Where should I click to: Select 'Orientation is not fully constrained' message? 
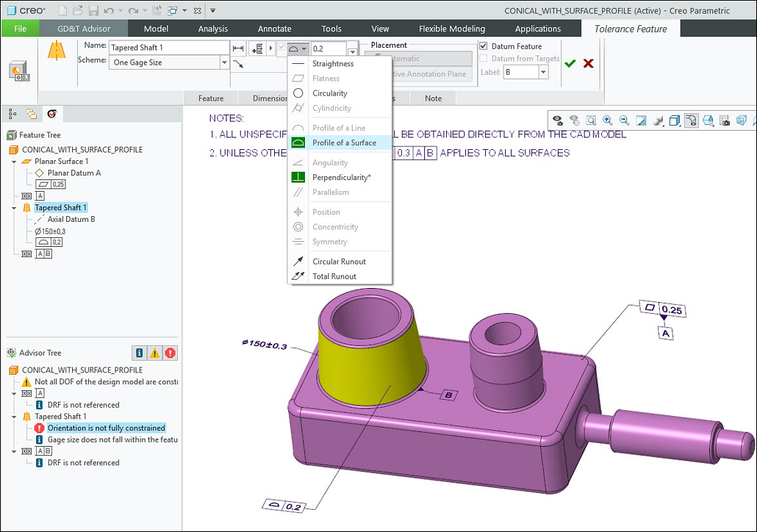[107, 428]
